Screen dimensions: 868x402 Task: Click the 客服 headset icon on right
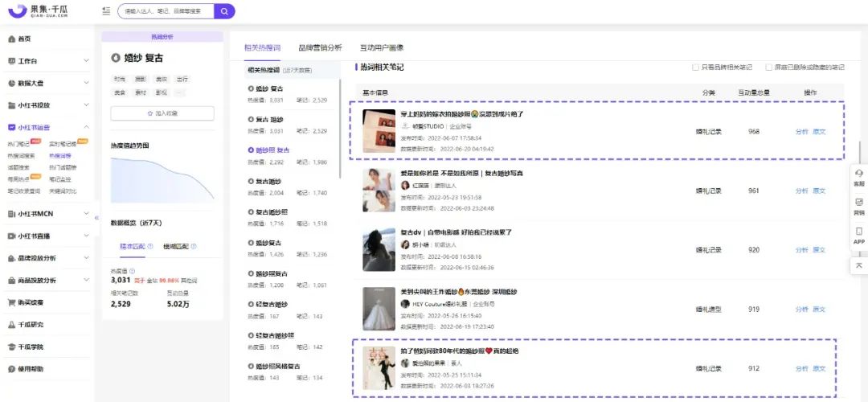(x=858, y=173)
